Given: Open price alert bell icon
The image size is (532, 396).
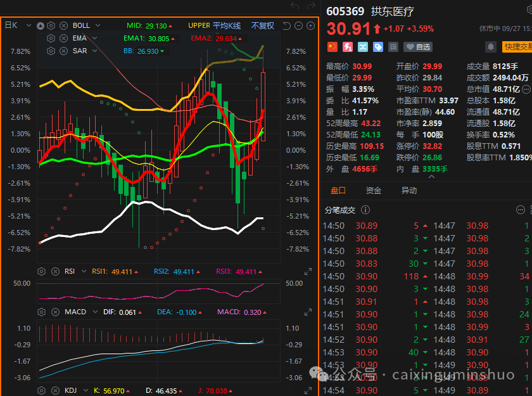Looking at the screenshot, I should pos(491,47).
